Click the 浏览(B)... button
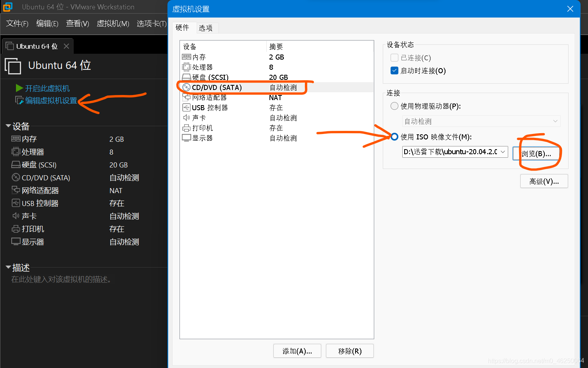The height and width of the screenshot is (368, 588). [536, 153]
